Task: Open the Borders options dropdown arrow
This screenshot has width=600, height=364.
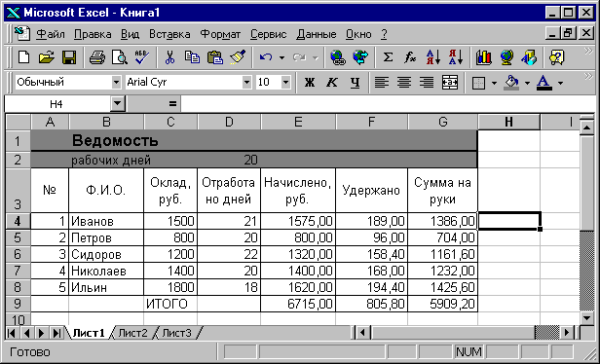Action: coord(495,83)
